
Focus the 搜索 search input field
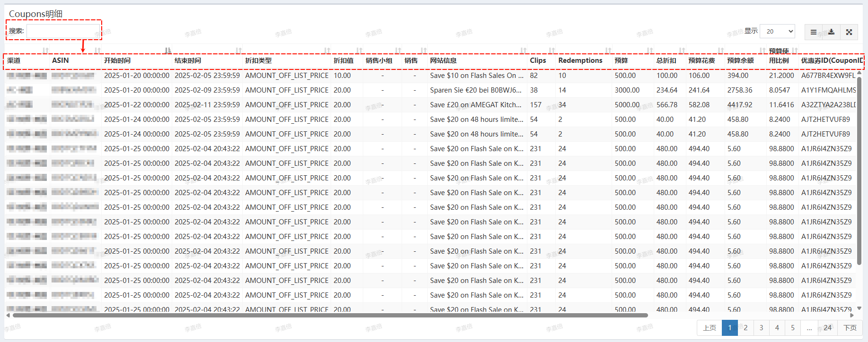pos(63,31)
